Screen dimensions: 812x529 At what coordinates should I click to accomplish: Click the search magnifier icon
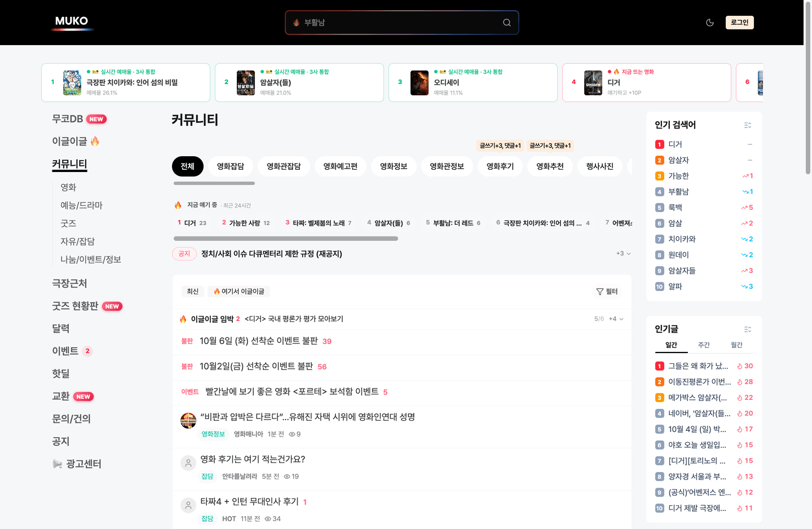pyautogui.click(x=507, y=23)
